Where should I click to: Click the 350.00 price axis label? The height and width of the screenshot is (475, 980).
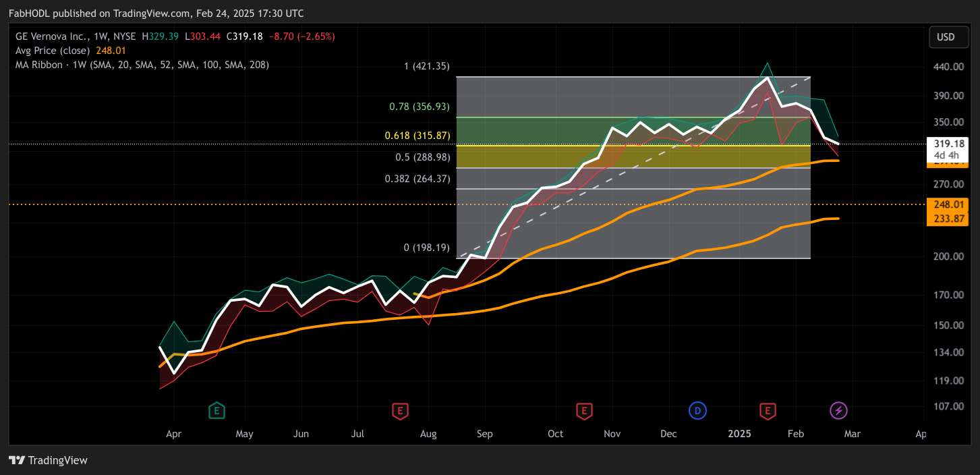click(x=948, y=122)
